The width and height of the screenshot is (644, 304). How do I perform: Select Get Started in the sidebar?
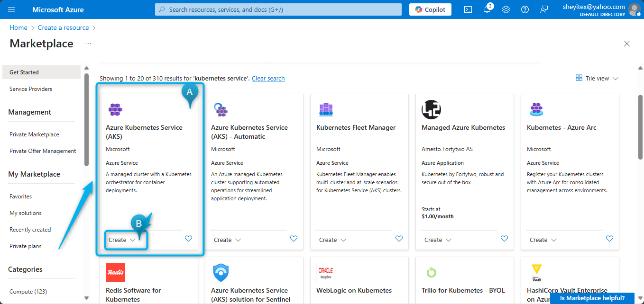[42, 72]
